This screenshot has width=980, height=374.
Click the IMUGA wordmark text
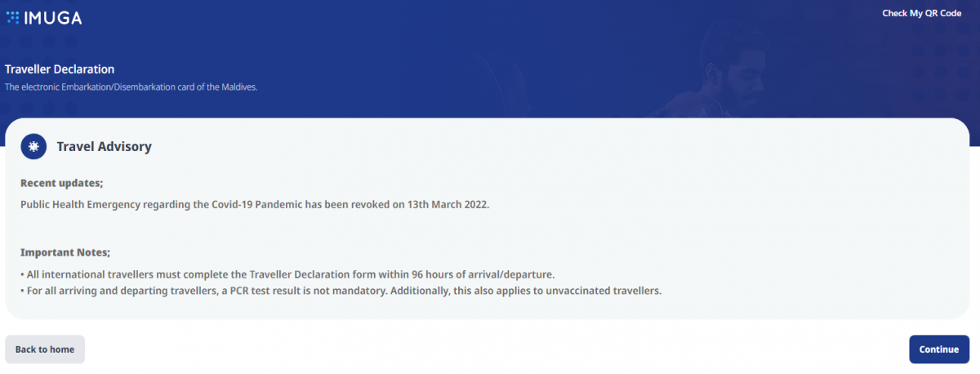pos(53,17)
